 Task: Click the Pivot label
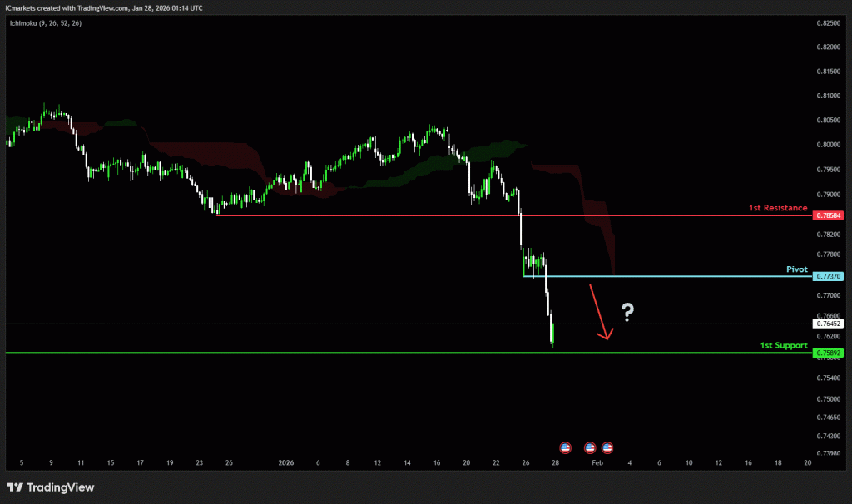coord(797,269)
